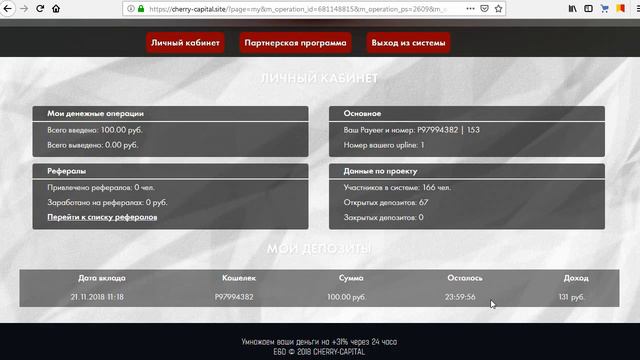This screenshot has width=640, height=360.
Task: Click the Кошелек column header
Action: pyautogui.click(x=239, y=278)
